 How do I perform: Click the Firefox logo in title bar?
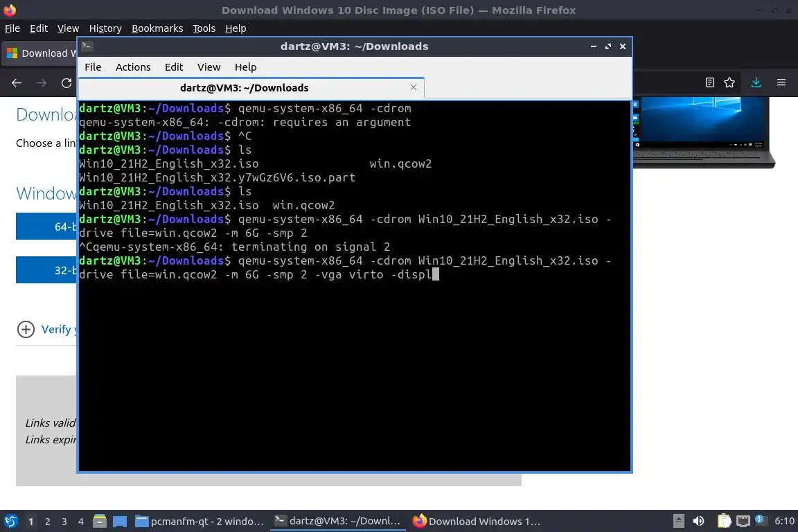10,10
